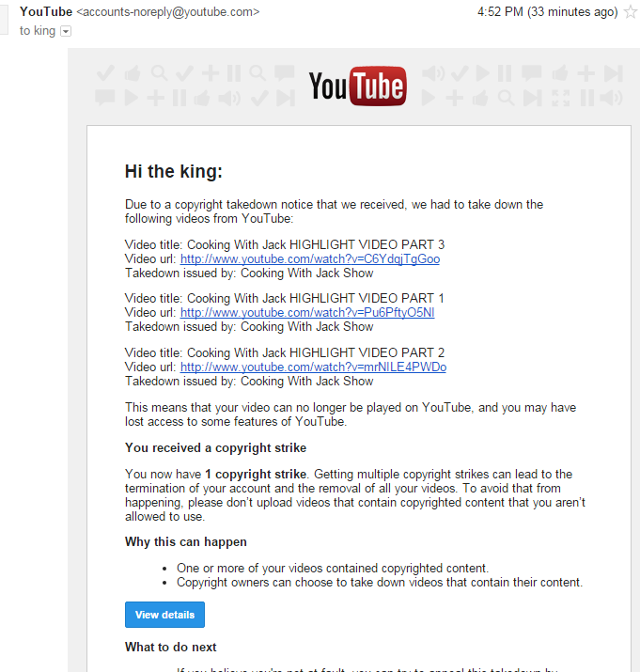
Task: Expand recipient details arrow next to 'to king'
Action: pyautogui.click(x=65, y=31)
